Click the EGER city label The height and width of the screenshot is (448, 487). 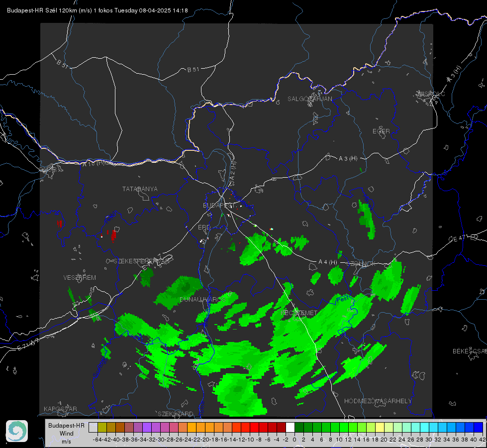click(x=381, y=131)
